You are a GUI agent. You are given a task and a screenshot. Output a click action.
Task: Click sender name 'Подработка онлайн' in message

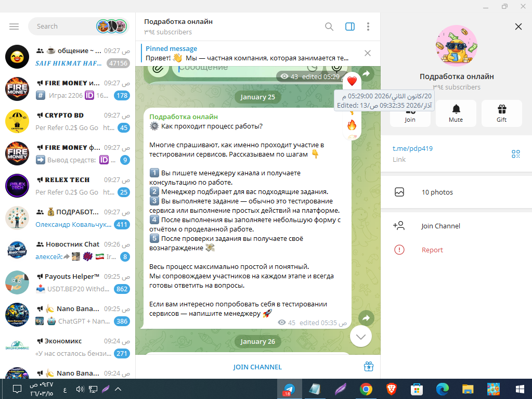tap(184, 117)
